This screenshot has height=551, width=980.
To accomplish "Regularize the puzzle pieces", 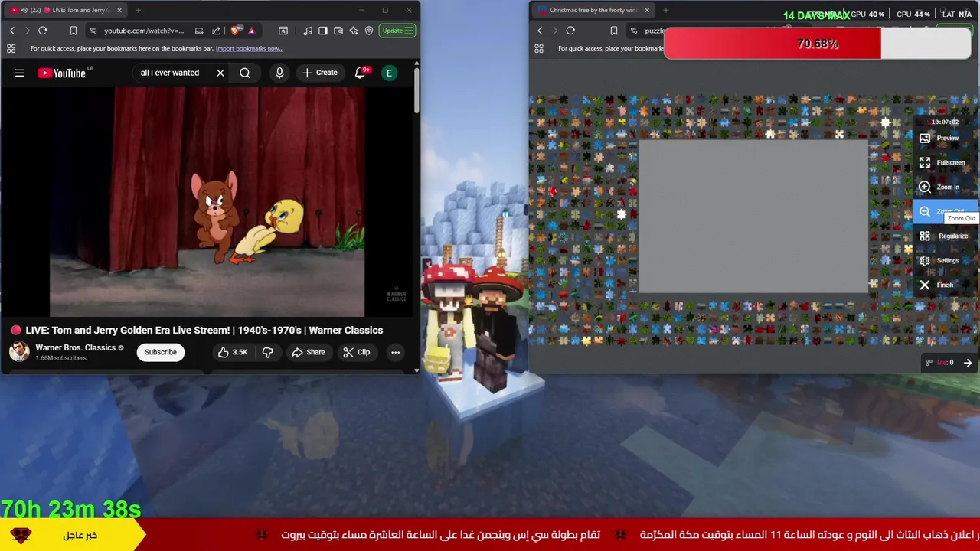I will (946, 236).
